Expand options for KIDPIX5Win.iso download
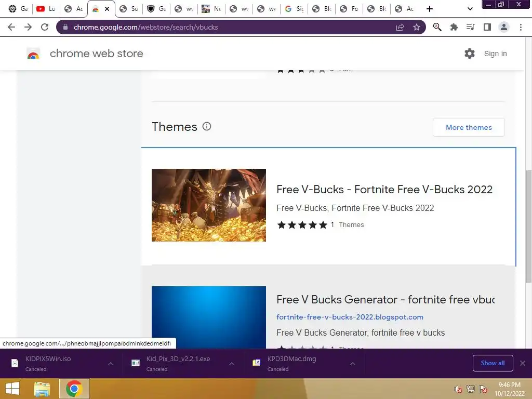This screenshot has height=399, width=532. (111, 363)
